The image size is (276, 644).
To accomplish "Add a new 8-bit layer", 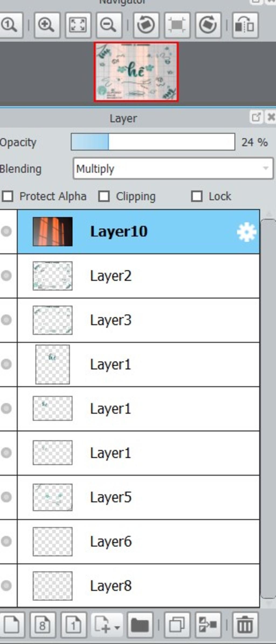I will coord(43,625).
